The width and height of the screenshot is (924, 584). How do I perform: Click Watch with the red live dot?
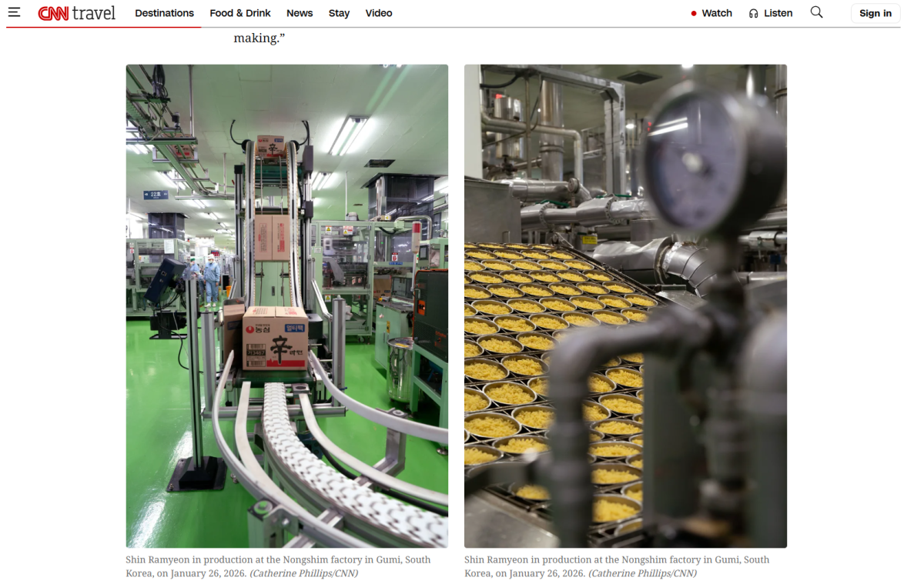coord(711,13)
